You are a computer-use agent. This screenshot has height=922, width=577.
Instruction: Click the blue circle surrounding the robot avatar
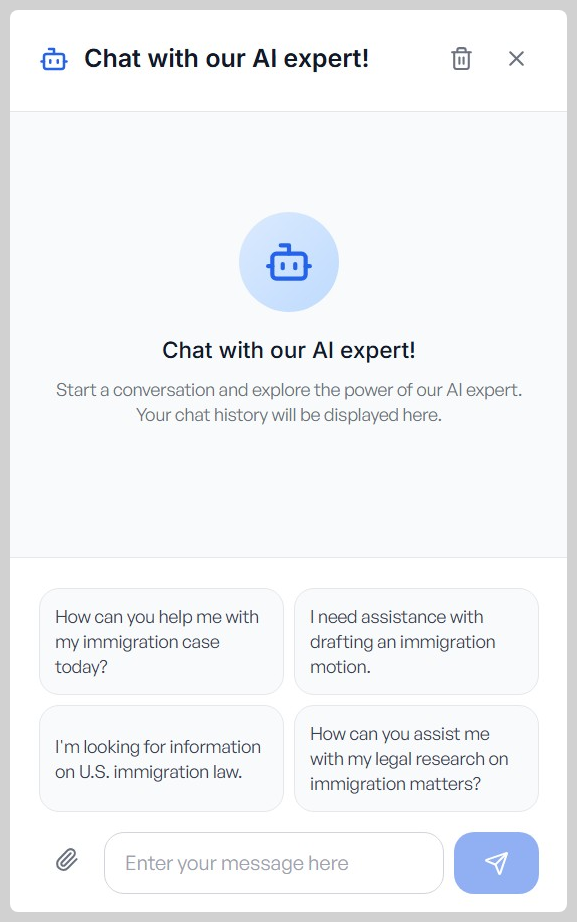click(289, 261)
